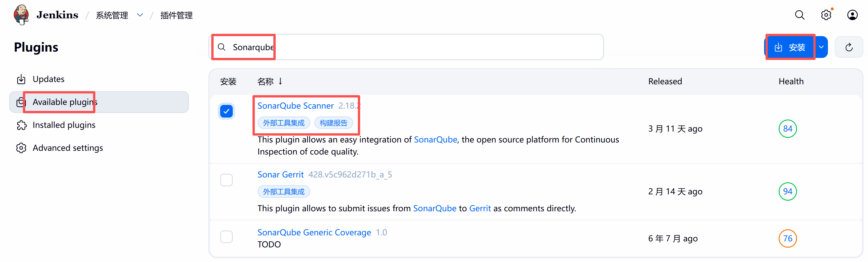
Task: Click Sonar Gerrit version 428.v5c962d271b_a_5
Action: 350,175
